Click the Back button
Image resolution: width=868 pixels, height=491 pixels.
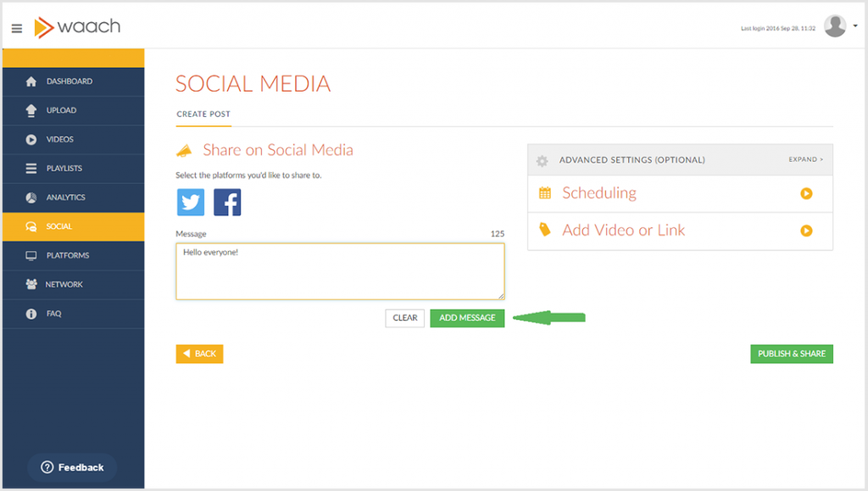(x=199, y=354)
